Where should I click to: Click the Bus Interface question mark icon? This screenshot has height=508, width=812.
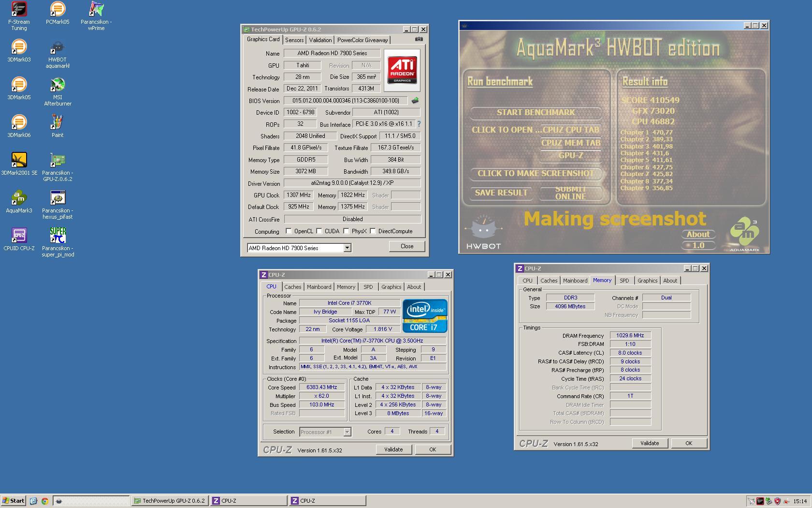tap(419, 124)
